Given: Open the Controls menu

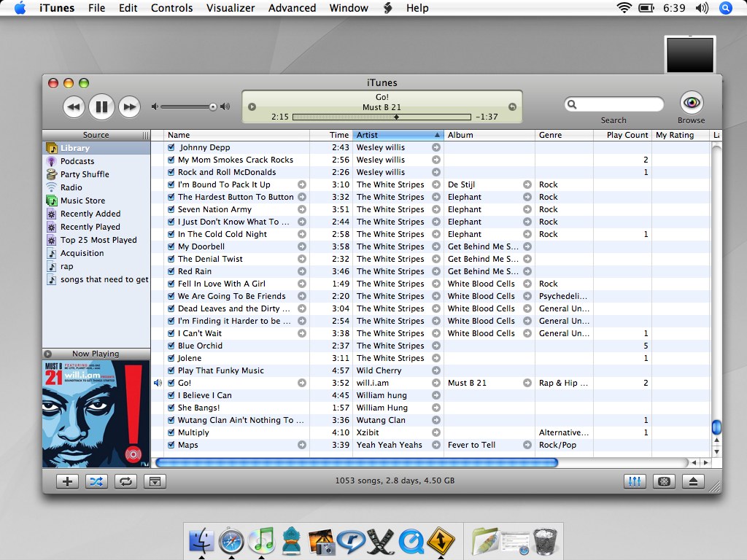Looking at the screenshot, I should pyautogui.click(x=171, y=8).
